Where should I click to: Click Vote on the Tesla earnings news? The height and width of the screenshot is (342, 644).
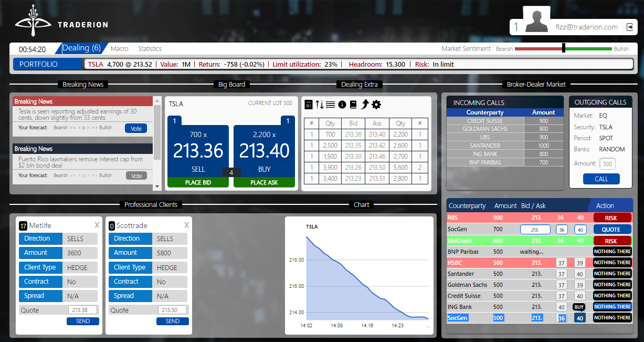coord(136,128)
